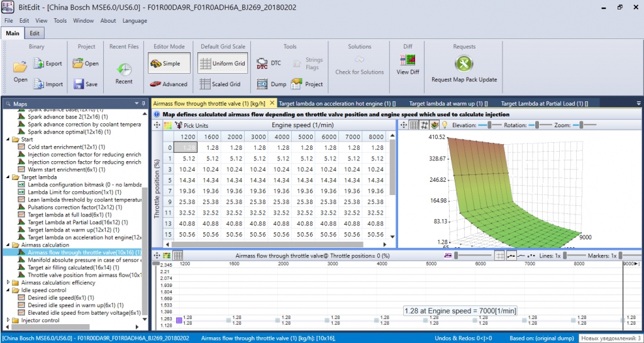Open the File menu
Viewport: 644px width, 343px height.
pyautogui.click(x=9, y=21)
